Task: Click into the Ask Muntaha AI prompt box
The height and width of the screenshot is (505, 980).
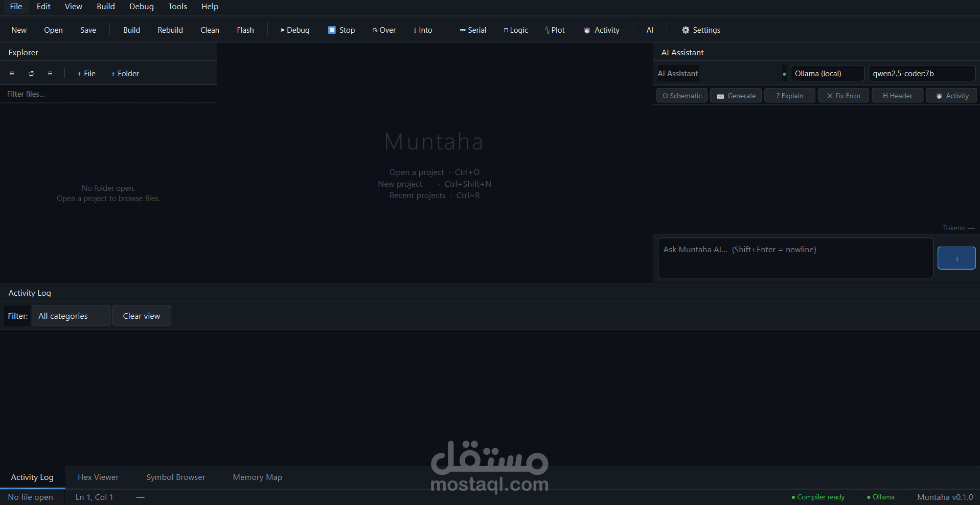Action: [x=795, y=258]
